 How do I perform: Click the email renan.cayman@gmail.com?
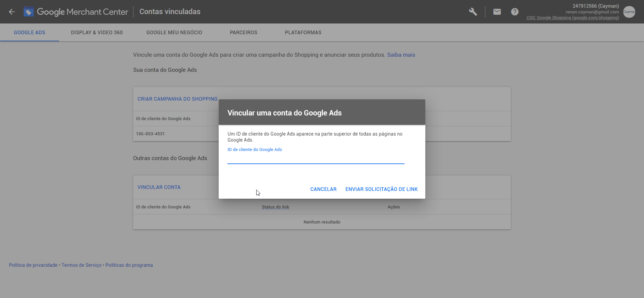592,12
